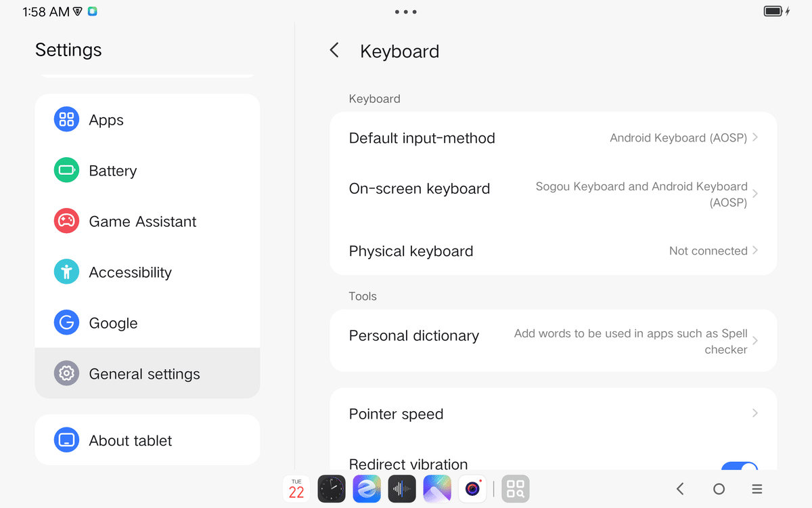812x508 pixels.
Task: Open the app drawer search icon
Action: coord(516,488)
